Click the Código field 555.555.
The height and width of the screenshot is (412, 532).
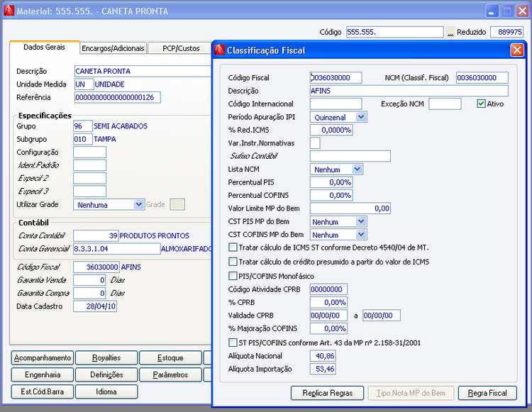click(x=394, y=32)
